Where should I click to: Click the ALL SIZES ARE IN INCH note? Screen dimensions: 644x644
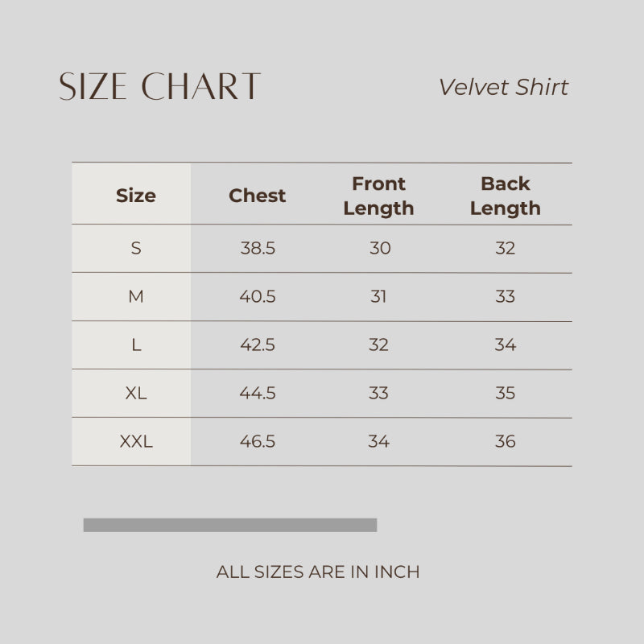coord(318,572)
